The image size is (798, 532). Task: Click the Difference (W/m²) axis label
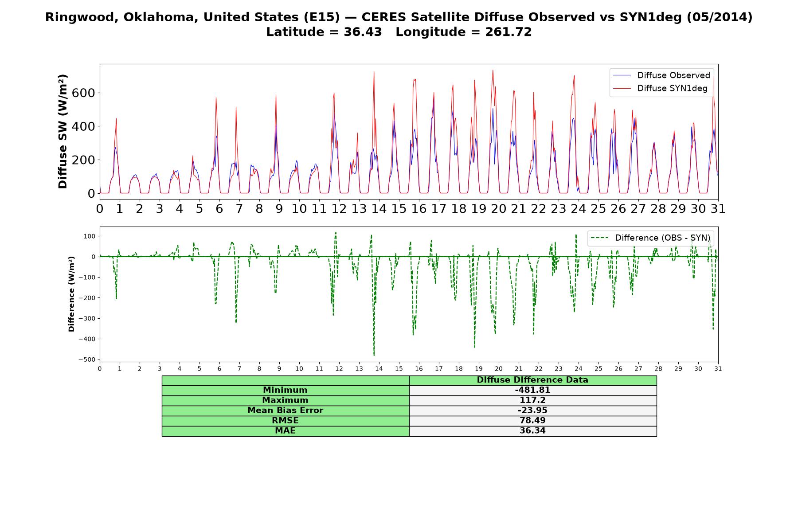[71, 294]
